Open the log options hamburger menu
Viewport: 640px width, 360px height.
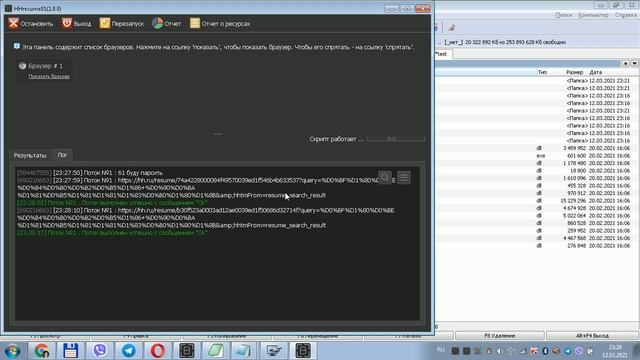[404, 178]
